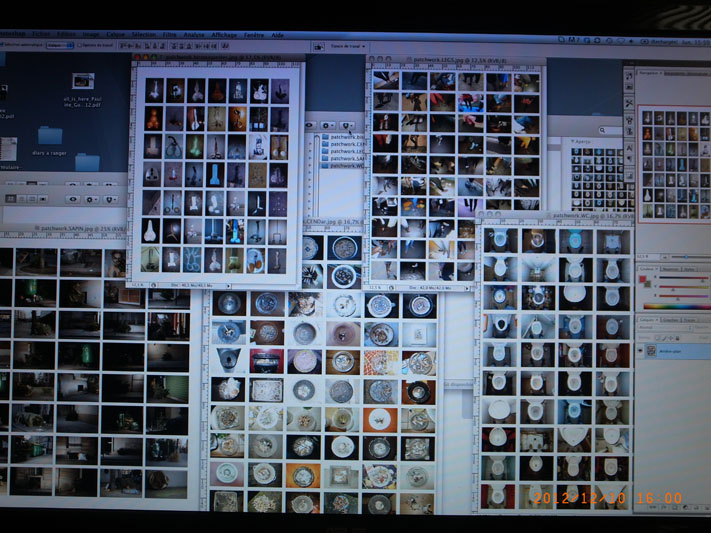The image size is (711, 533).
Task: Open the Aide menu
Action: point(278,35)
